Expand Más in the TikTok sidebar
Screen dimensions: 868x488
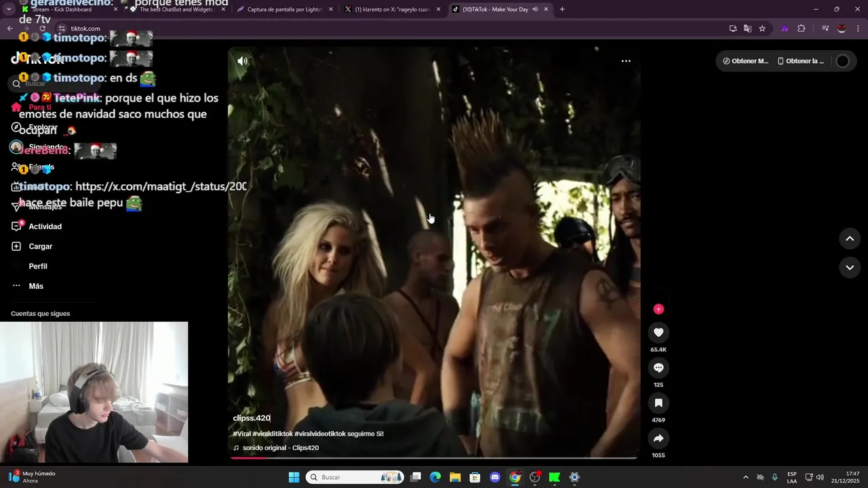[36, 286]
